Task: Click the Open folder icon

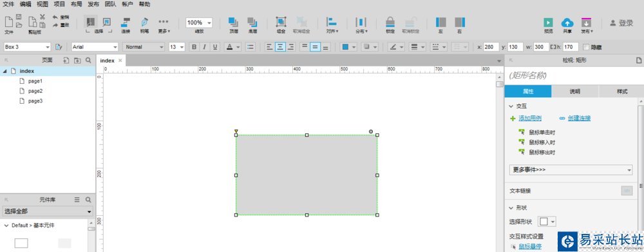Action: [x=19, y=25]
